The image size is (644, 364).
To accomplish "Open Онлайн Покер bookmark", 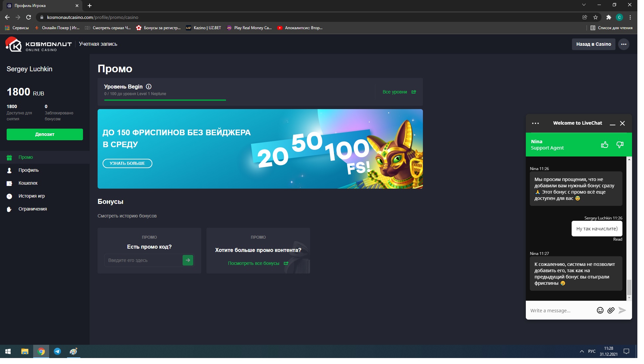I will point(57,28).
